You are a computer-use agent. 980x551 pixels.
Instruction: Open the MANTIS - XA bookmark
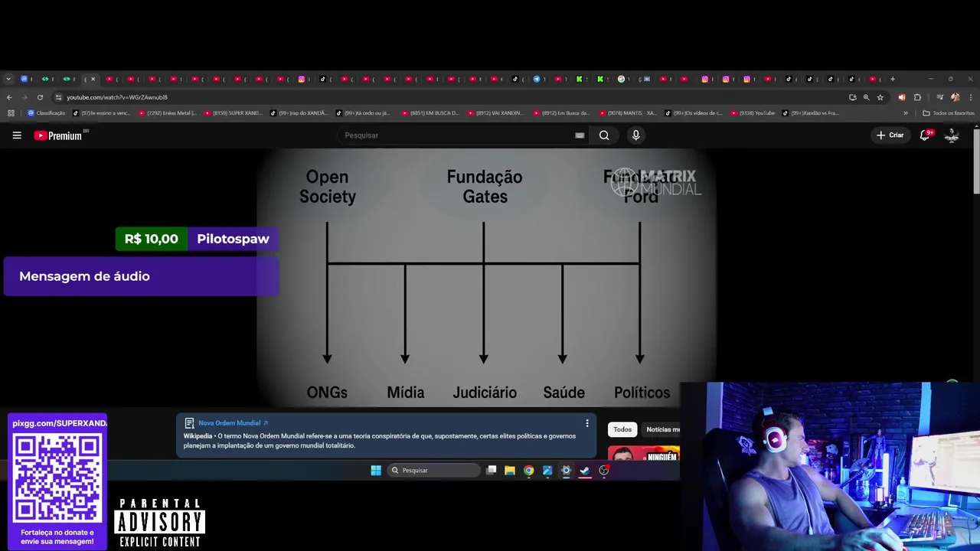pyautogui.click(x=628, y=113)
